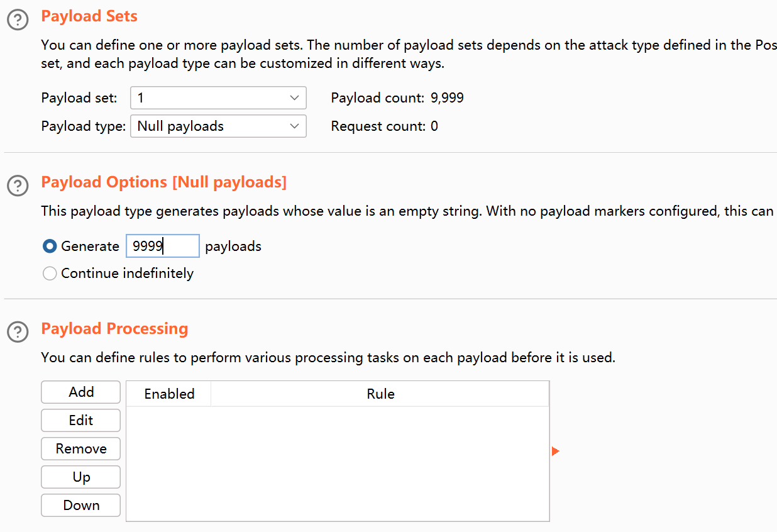This screenshot has width=777, height=532.
Task: Open help for Payload Sets section
Action: pyautogui.click(x=18, y=20)
